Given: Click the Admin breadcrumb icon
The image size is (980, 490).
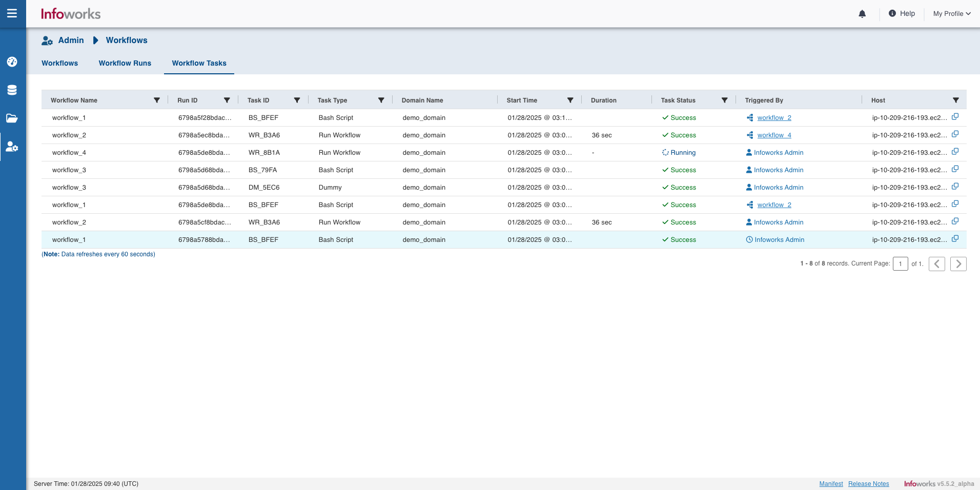Looking at the screenshot, I should [x=47, y=40].
